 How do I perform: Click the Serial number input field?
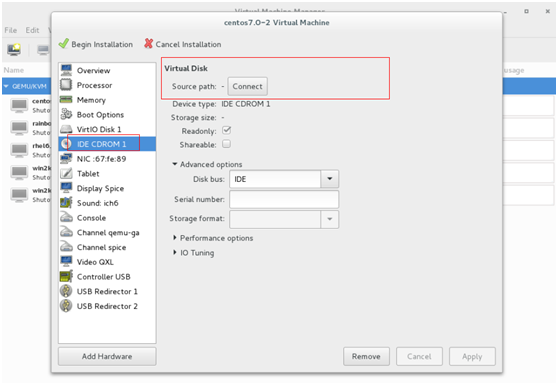284,199
